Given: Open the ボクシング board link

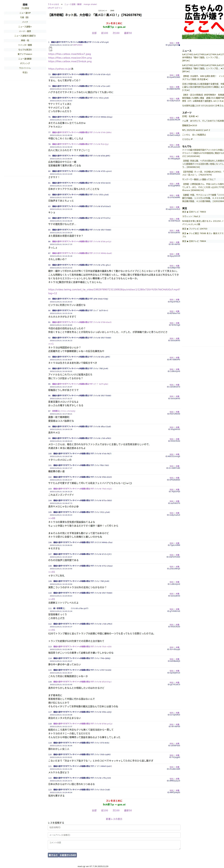Looking at the screenshot, I should pos(25,63).
